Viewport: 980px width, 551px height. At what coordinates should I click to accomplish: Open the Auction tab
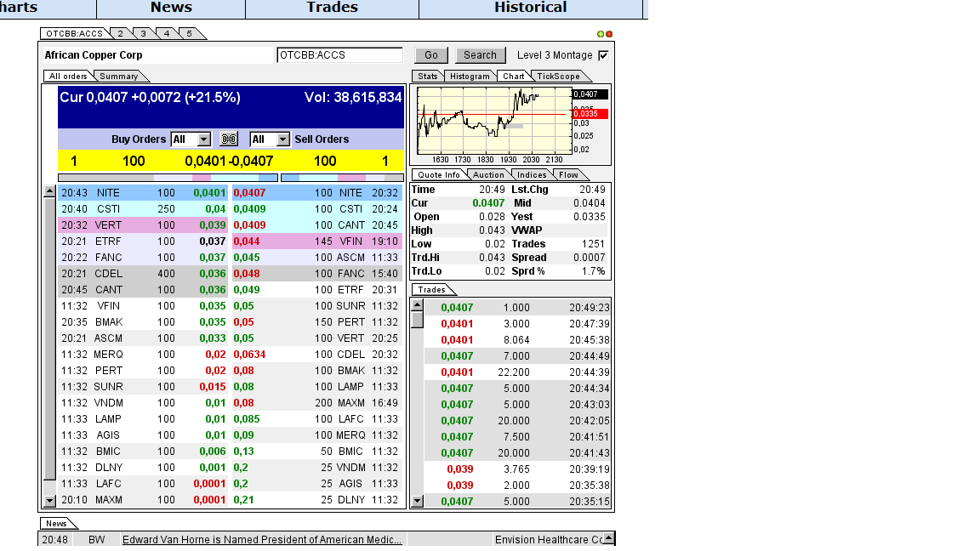pyautogui.click(x=488, y=175)
